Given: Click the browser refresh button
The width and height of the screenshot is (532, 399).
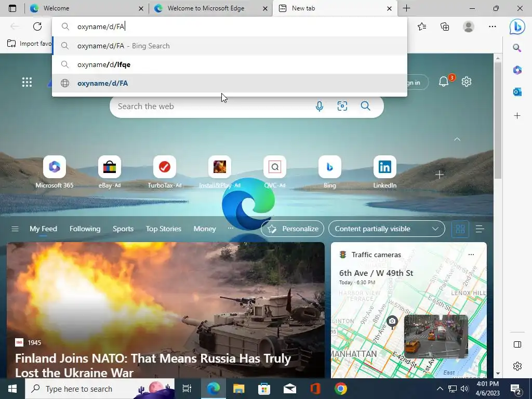Looking at the screenshot, I should tap(37, 26).
